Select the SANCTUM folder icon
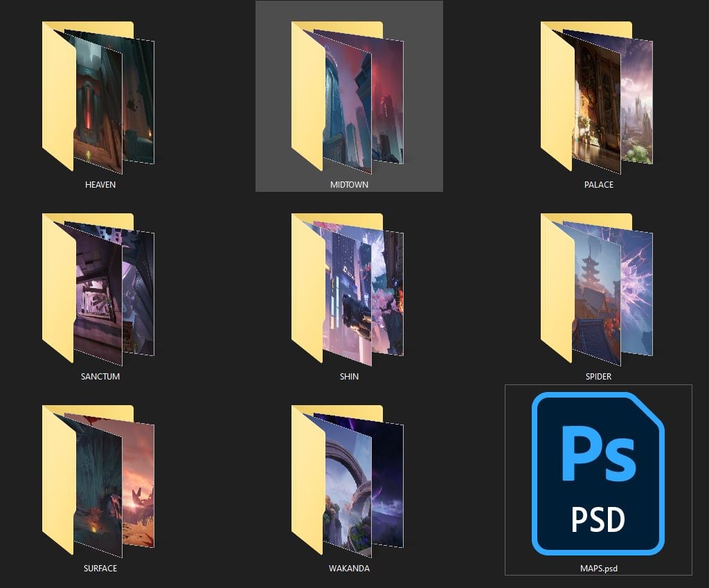The image size is (709, 588). (x=98, y=289)
